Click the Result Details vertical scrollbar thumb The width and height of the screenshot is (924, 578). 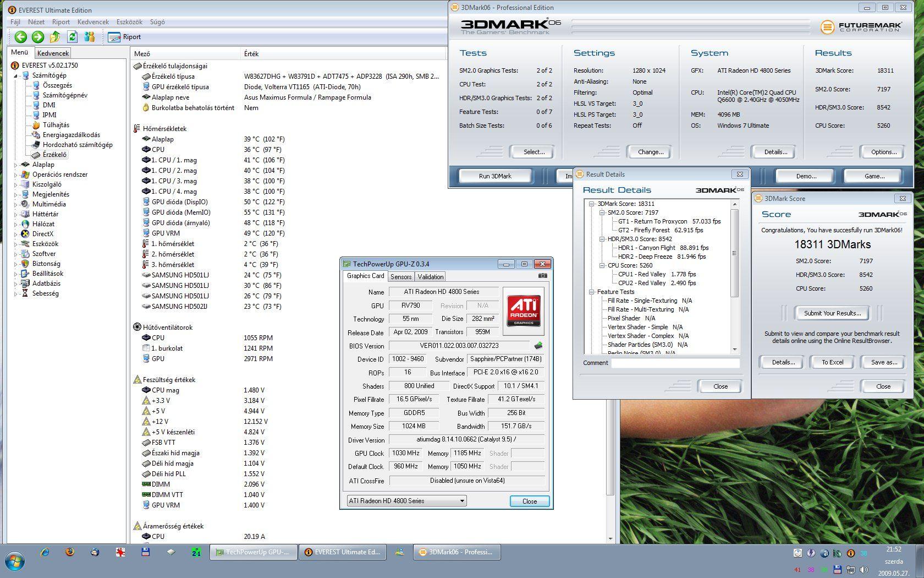click(734, 253)
